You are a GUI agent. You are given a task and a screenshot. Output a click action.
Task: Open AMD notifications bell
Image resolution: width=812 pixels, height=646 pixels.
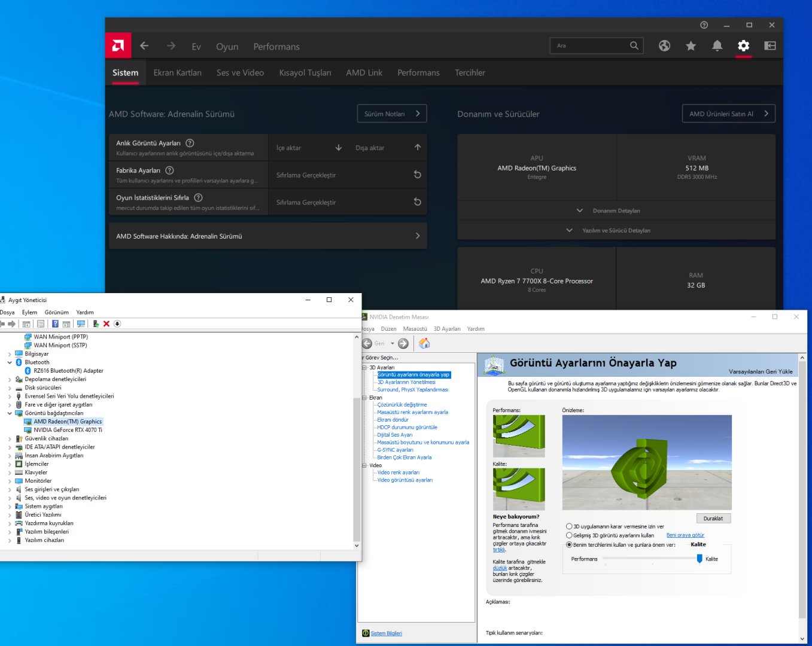click(717, 46)
